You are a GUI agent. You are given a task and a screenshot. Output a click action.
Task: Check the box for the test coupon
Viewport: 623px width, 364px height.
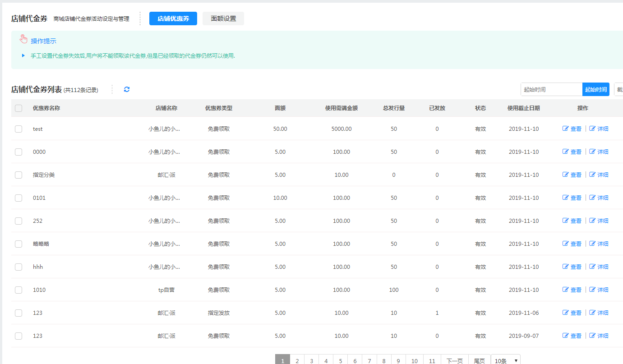18,129
